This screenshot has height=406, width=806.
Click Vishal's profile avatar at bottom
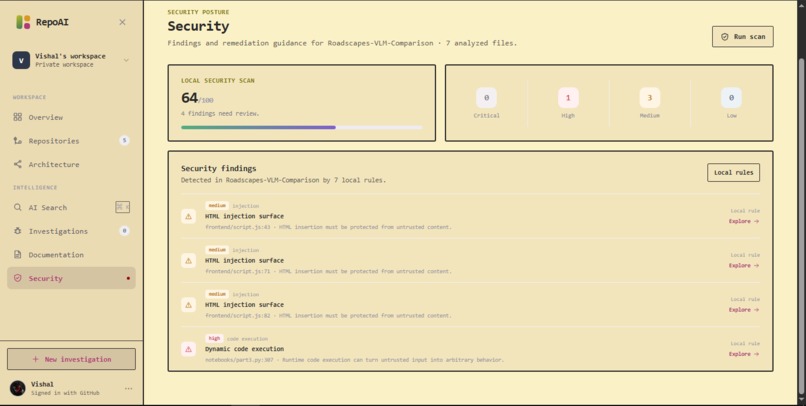(18, 389)
